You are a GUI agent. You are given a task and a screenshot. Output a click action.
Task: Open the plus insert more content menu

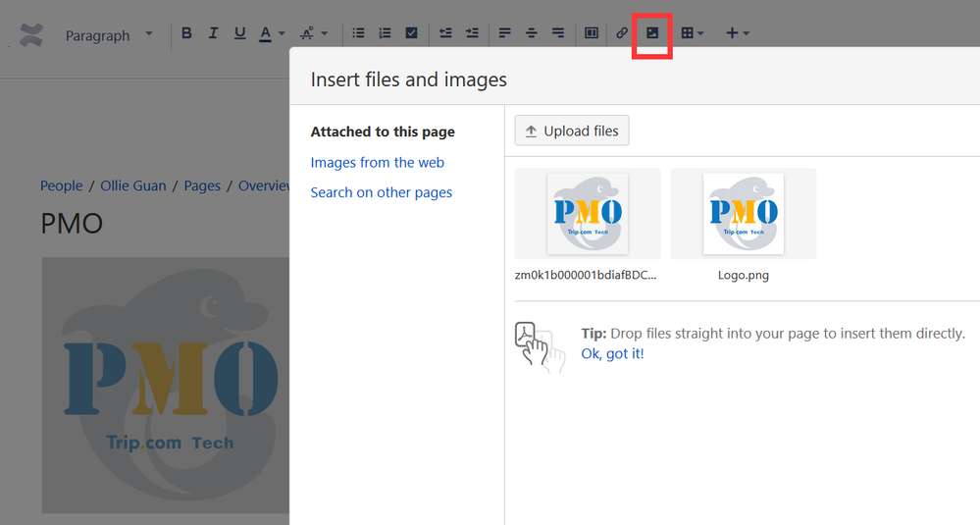(737, 33)
